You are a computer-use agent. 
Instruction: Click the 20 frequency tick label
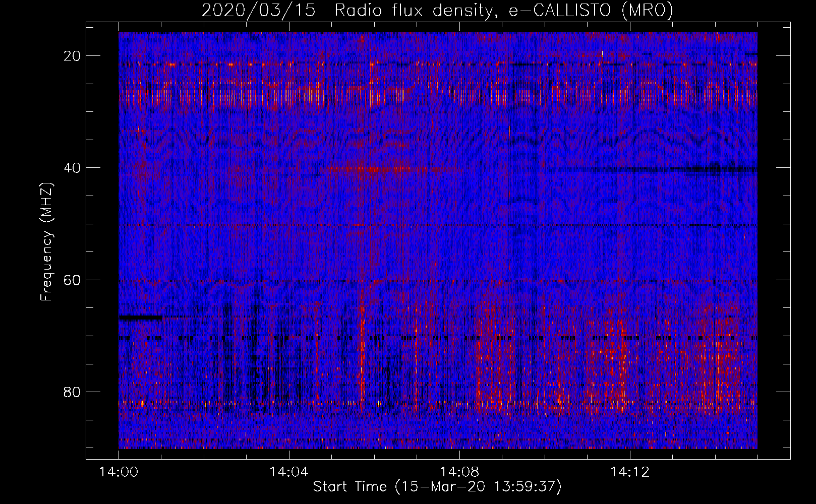tap(73, 56)
